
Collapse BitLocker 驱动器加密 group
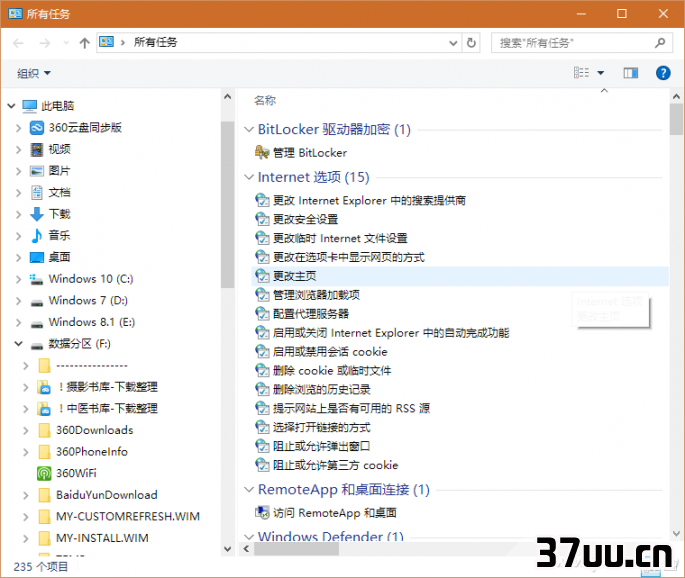249,129
